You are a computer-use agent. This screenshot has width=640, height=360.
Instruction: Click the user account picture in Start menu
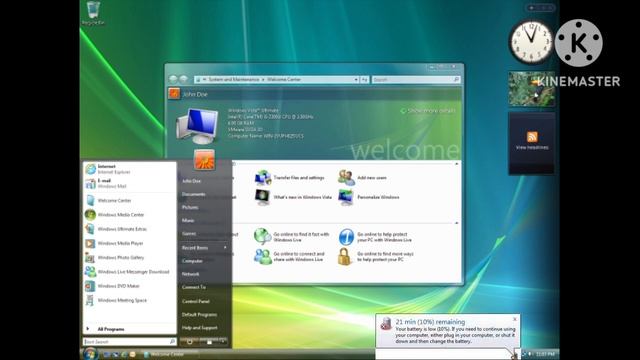204,160
